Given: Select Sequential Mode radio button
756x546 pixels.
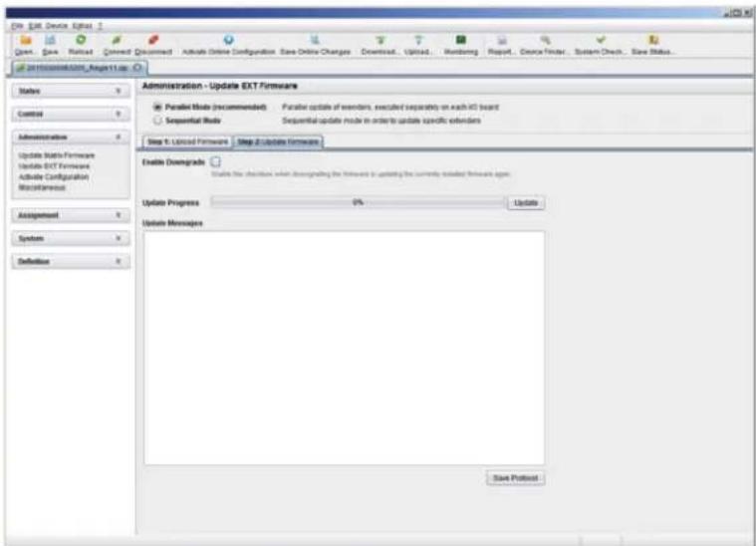Looking at the screenshot, I should tap(157, 121).
